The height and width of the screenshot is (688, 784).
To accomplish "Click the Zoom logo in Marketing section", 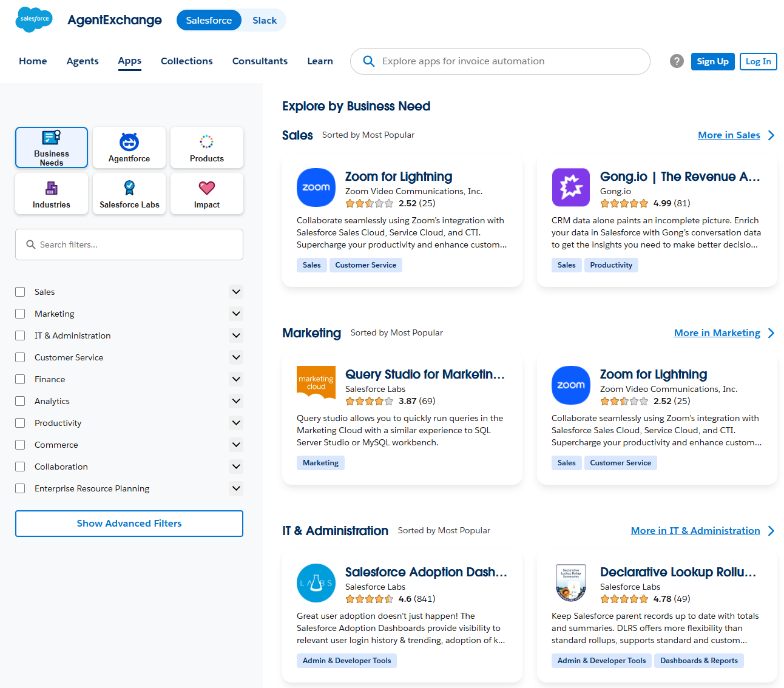I will [x=571, y=385].
